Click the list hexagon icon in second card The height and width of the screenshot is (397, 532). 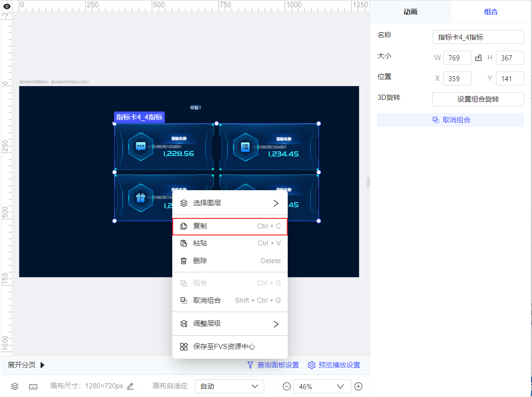pyautogui.click(x=245, y=147)
